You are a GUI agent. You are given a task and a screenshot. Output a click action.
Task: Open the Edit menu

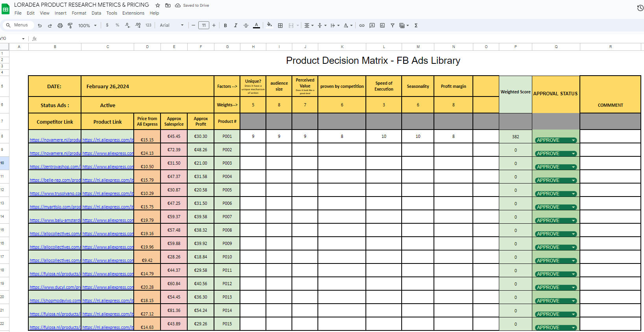click(x=31, y=13)
